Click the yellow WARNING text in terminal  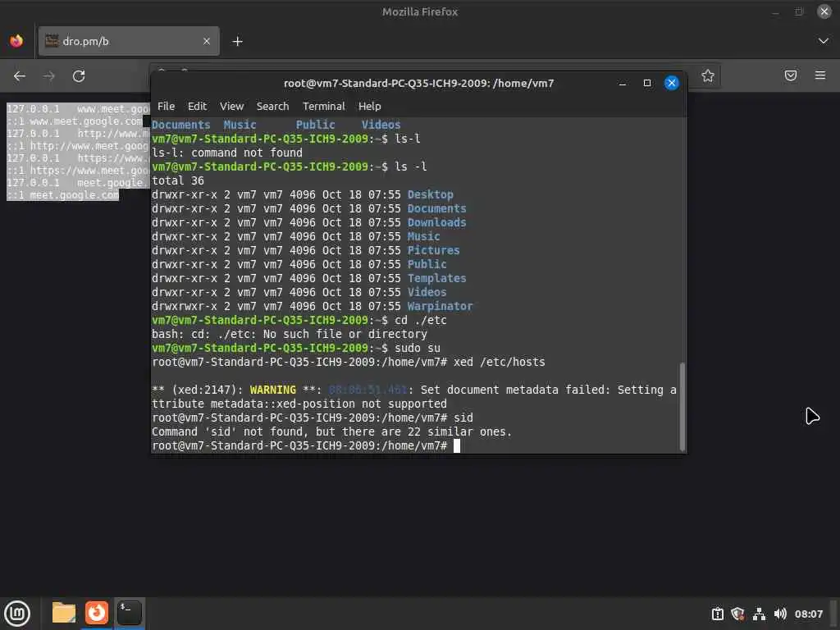272,390
